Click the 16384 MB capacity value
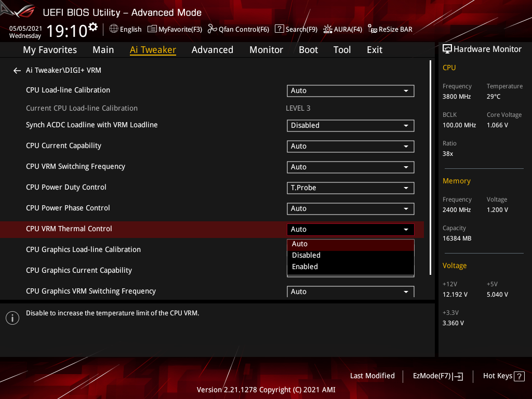 [x=457, y=238]
